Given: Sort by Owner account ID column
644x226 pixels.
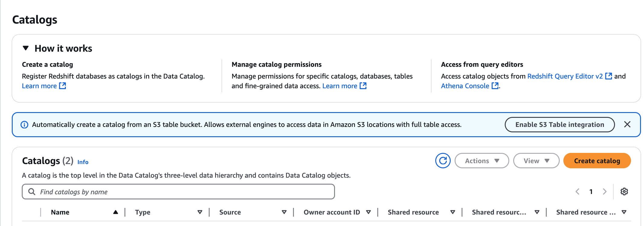Looking at the screenshot, I should 368,212.
